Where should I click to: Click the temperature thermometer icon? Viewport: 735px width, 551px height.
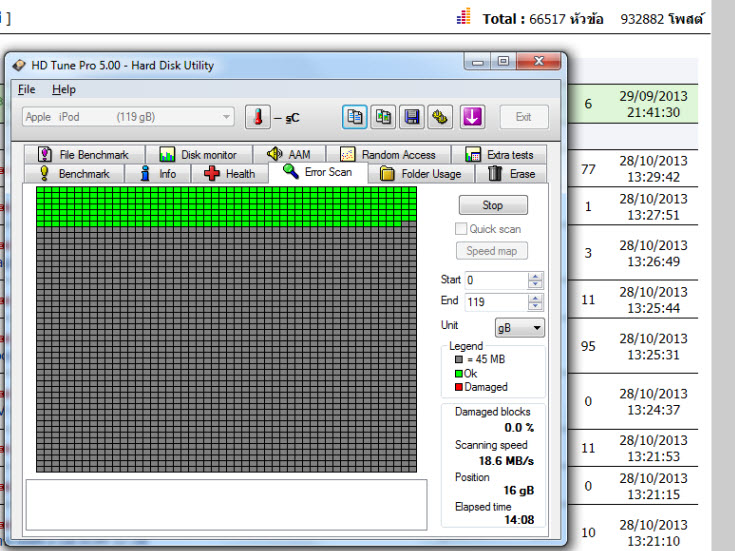coord(257,117)
